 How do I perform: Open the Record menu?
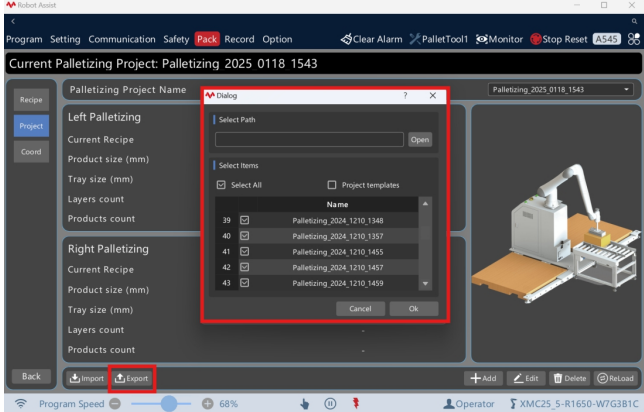click(x=239, y=39)
